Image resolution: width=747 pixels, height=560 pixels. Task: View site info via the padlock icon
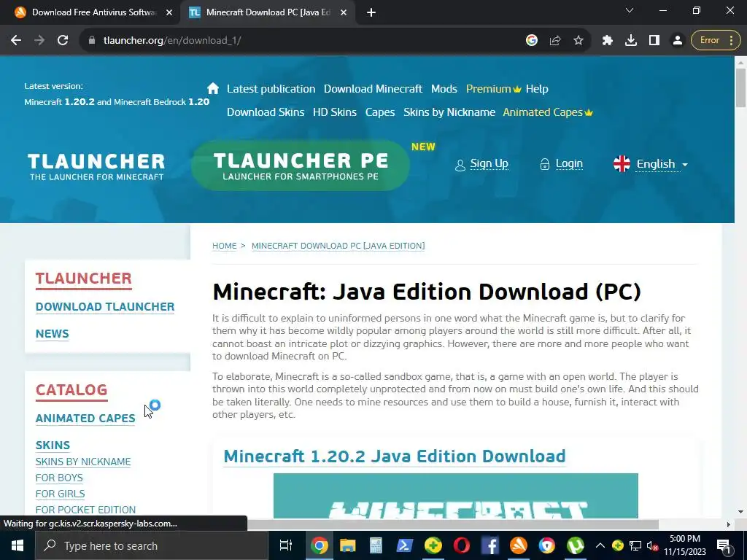[x=92, y=41]
